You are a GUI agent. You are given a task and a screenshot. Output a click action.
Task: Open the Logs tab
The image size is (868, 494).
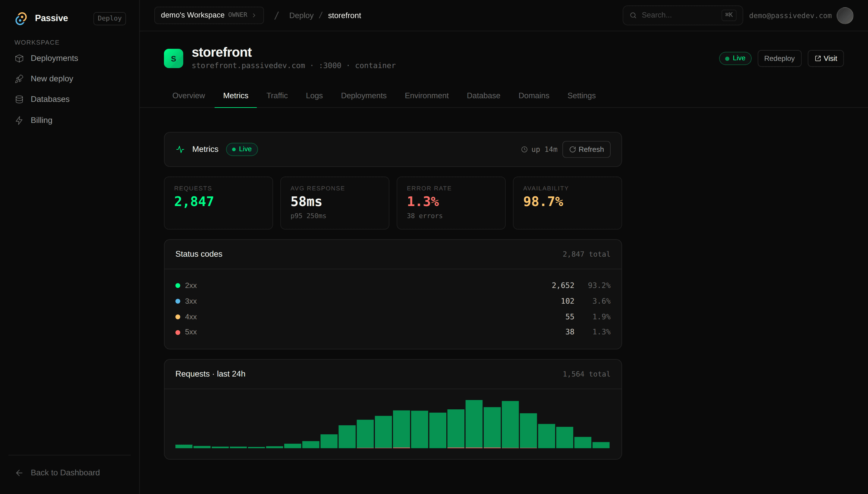314,96
